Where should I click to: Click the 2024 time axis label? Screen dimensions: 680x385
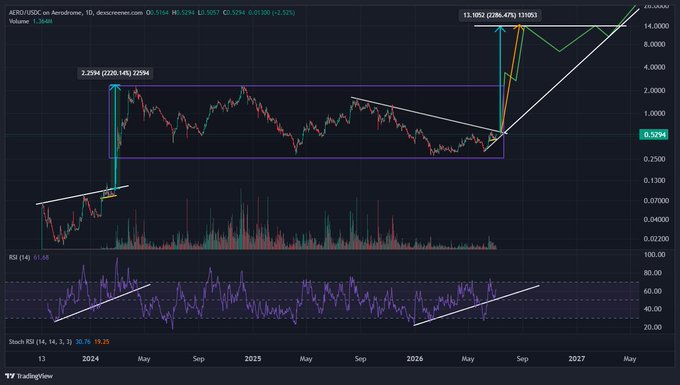(x=91, y=359)
